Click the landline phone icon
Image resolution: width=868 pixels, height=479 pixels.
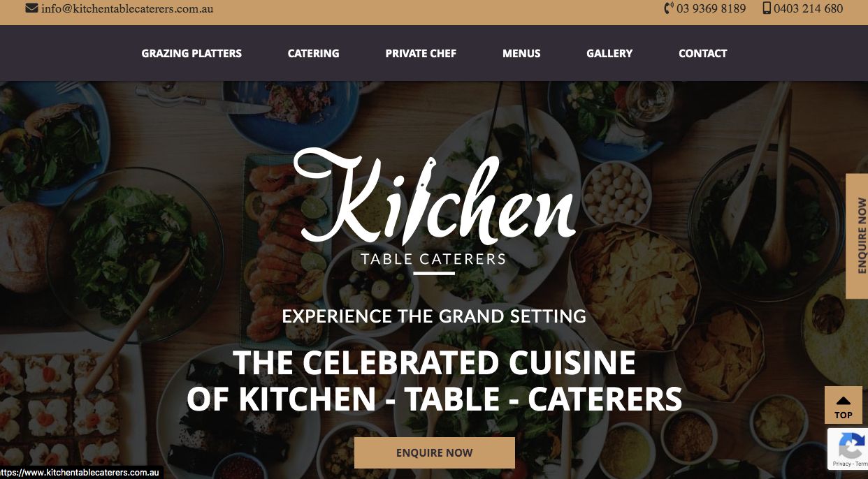click(x=669, y=8)
